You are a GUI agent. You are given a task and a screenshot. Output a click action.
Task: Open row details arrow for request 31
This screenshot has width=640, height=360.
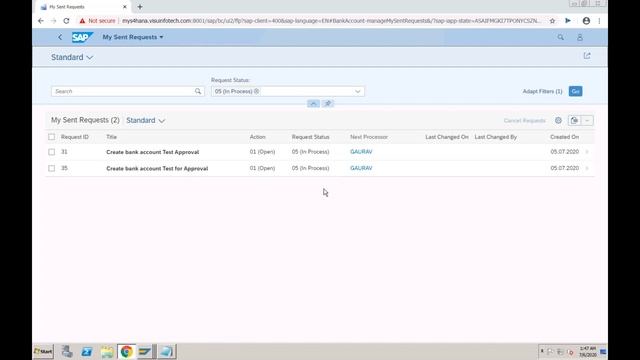587,152
